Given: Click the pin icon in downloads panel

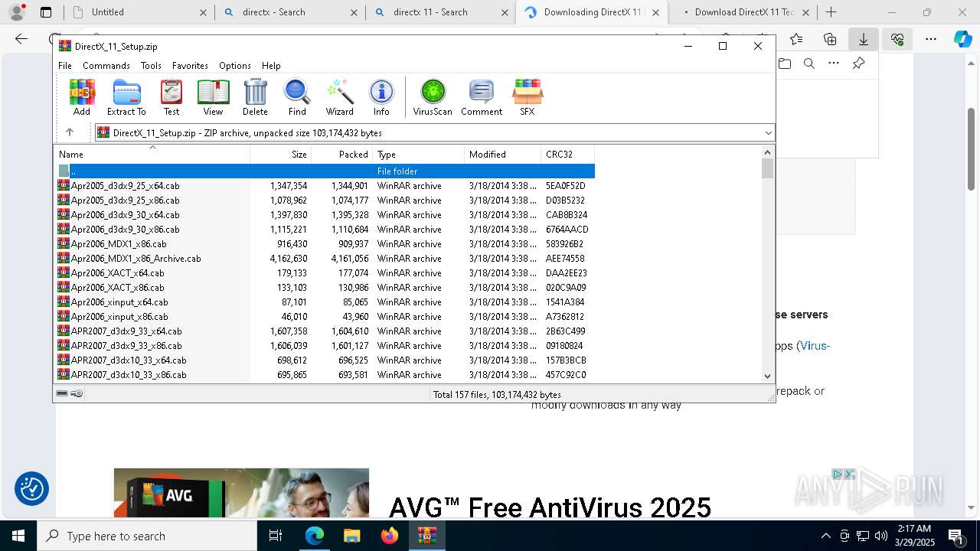Looking at the screenshot, I should click(858, 64).
